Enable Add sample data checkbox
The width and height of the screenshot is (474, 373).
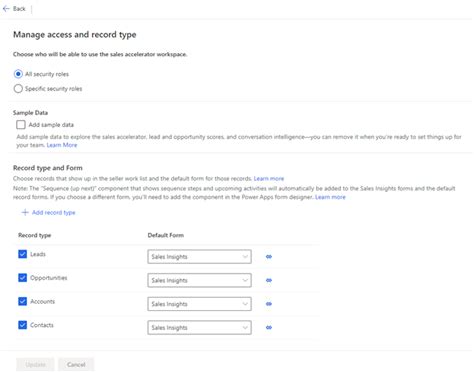(x=21, y=125)
